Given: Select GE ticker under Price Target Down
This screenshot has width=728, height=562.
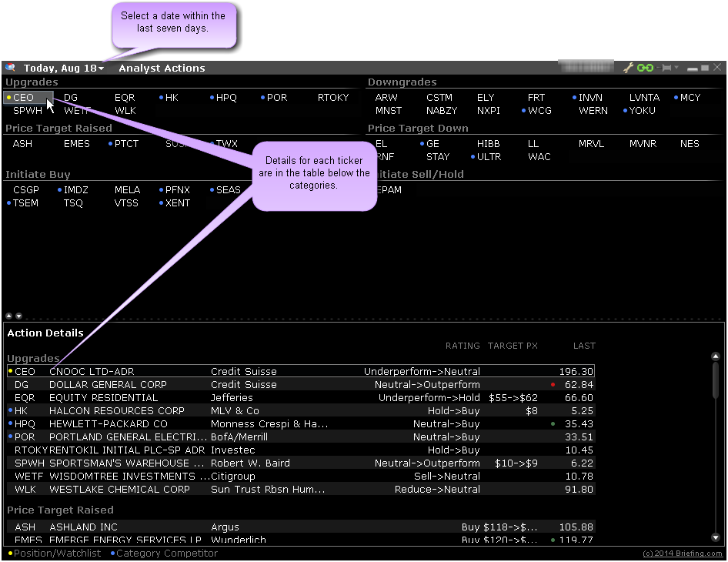Looking at the screenshot, I should (432, 143).
